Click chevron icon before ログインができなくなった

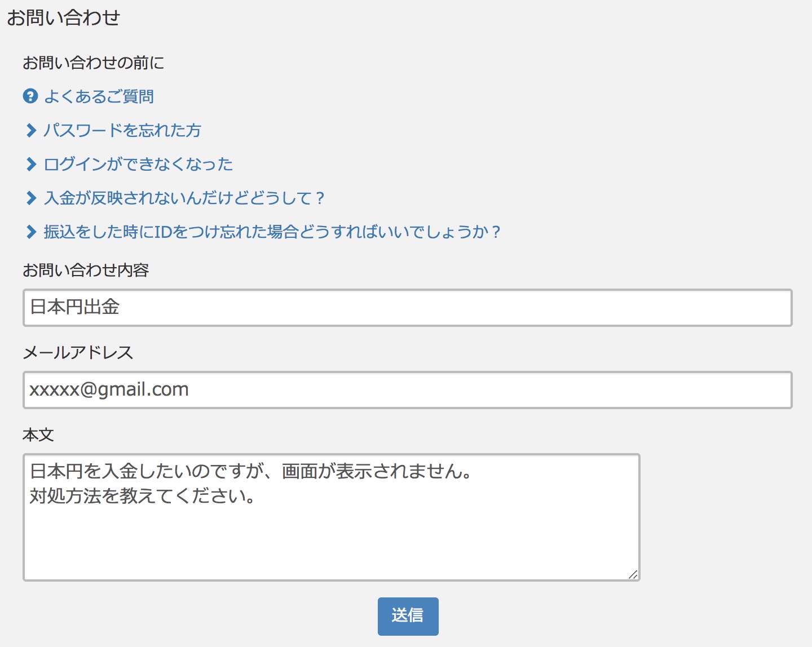point(32,164)
